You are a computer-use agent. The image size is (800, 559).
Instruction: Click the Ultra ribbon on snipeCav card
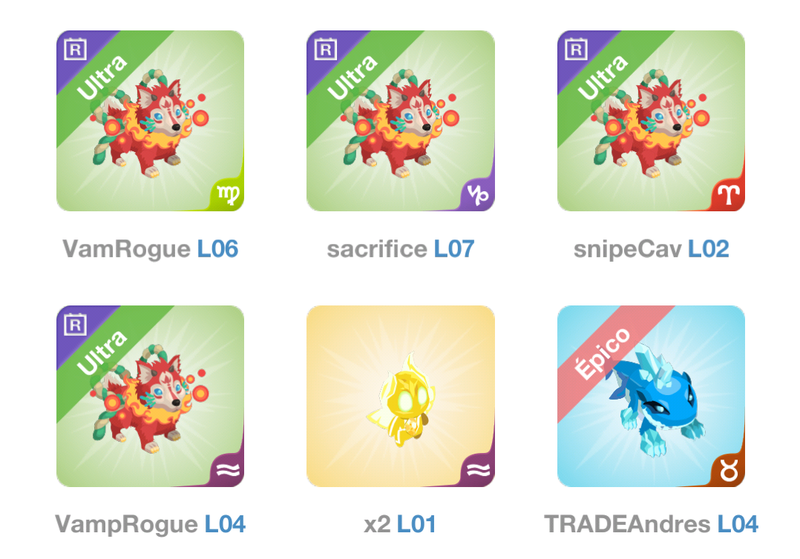coord(602,78)
